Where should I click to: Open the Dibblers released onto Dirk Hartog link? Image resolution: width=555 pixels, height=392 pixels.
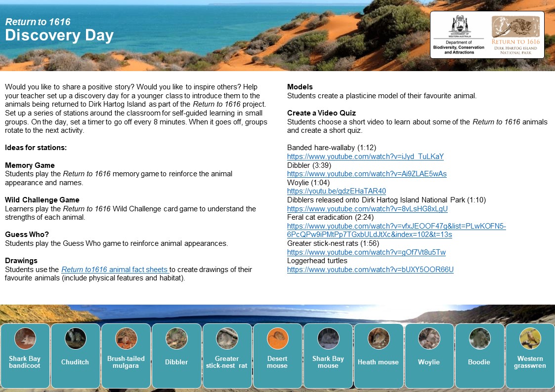point(368,209)
